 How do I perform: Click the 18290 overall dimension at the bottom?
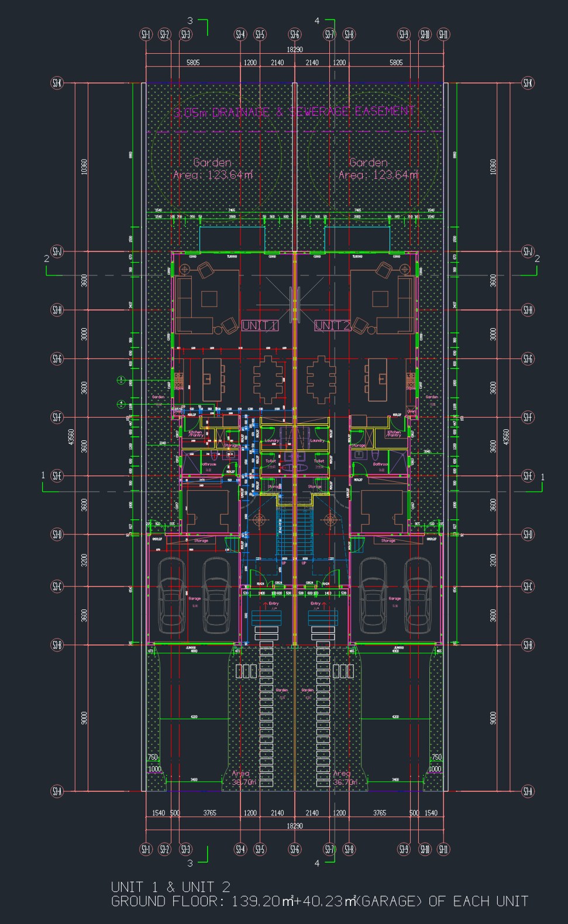[294, 826]
